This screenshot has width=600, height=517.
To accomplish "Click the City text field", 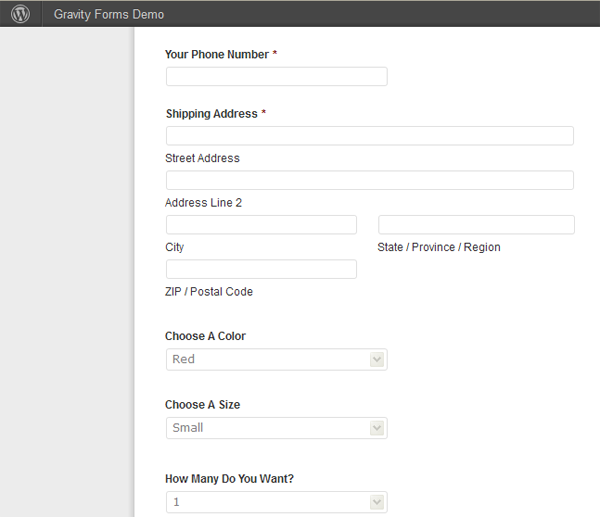I will pyautogui.click(x=261, y=225).
